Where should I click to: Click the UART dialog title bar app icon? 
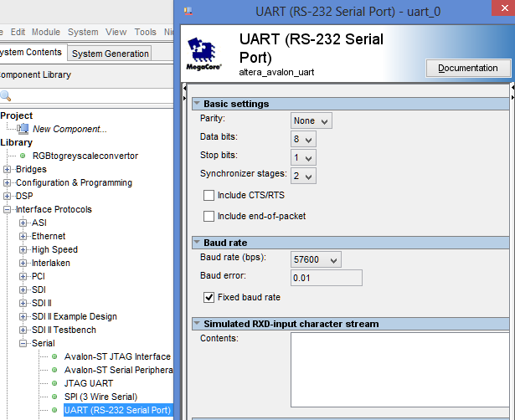(x=188, y=12)
